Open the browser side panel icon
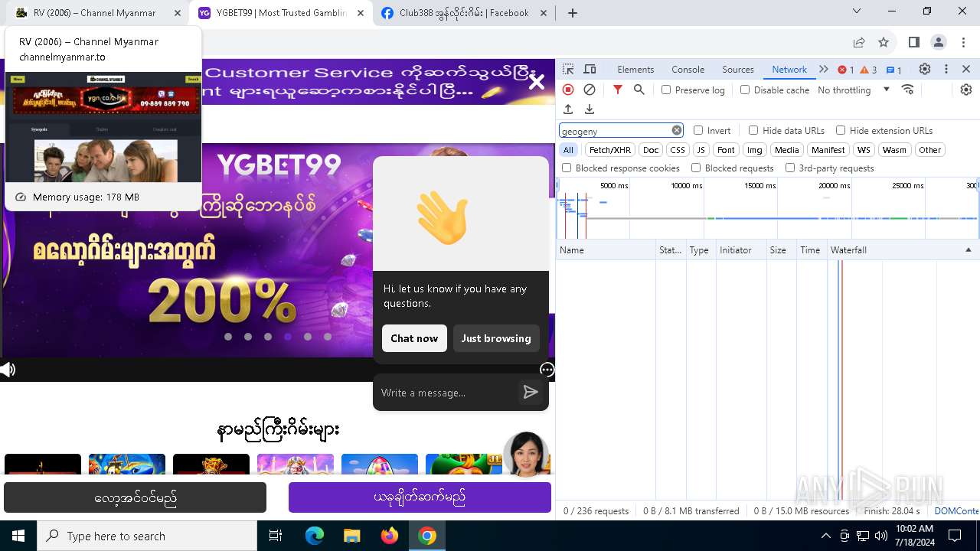 coord(913,42)
